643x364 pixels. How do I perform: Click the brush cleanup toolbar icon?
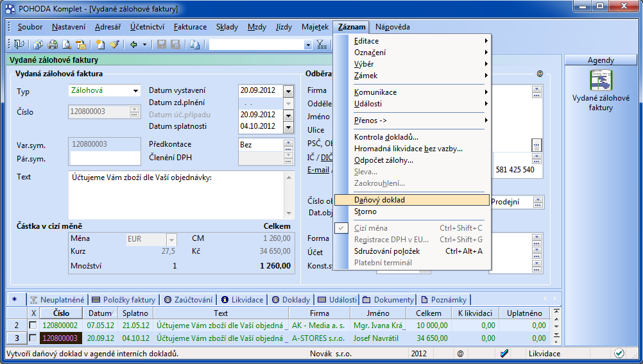pos(114,44)
